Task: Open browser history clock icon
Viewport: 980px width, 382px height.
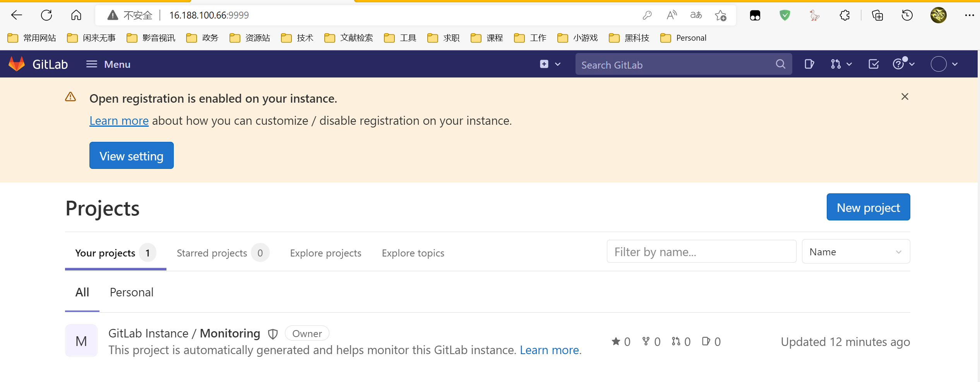Action: point(907,15)
